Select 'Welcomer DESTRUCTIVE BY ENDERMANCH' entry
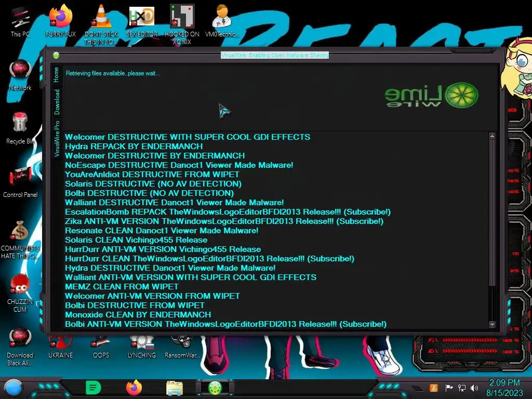This screenshot has width=532, height=399. coord(155,156)
